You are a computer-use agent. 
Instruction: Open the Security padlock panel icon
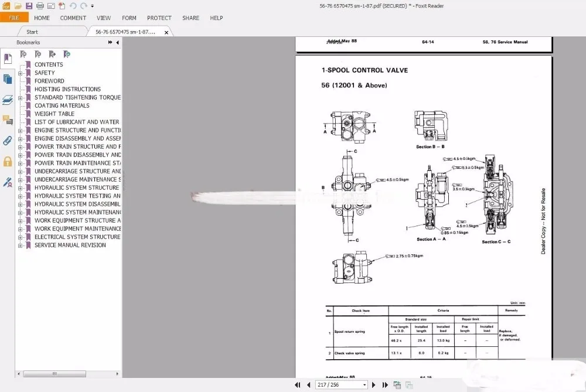coord(8,162)
